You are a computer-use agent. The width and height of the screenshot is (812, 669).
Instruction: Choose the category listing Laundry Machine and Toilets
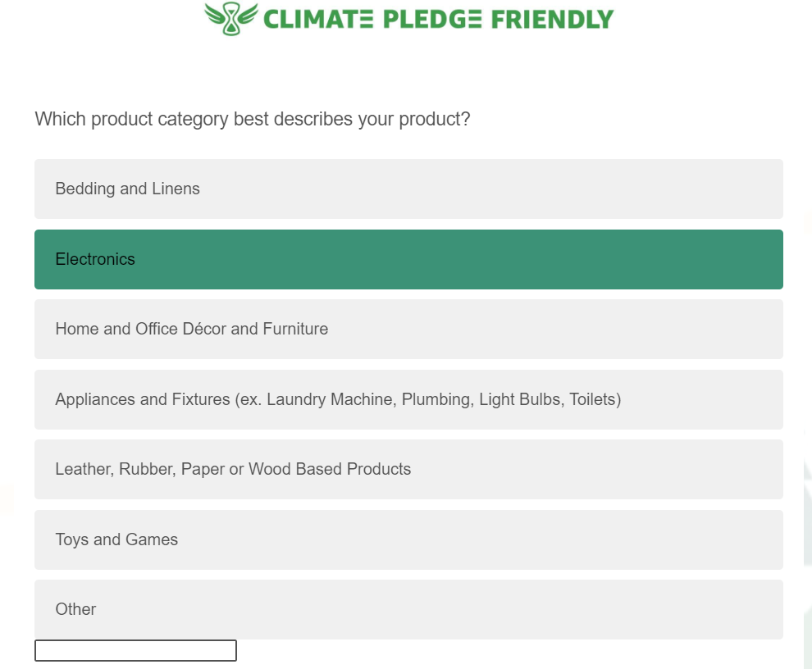pos(408,400)
